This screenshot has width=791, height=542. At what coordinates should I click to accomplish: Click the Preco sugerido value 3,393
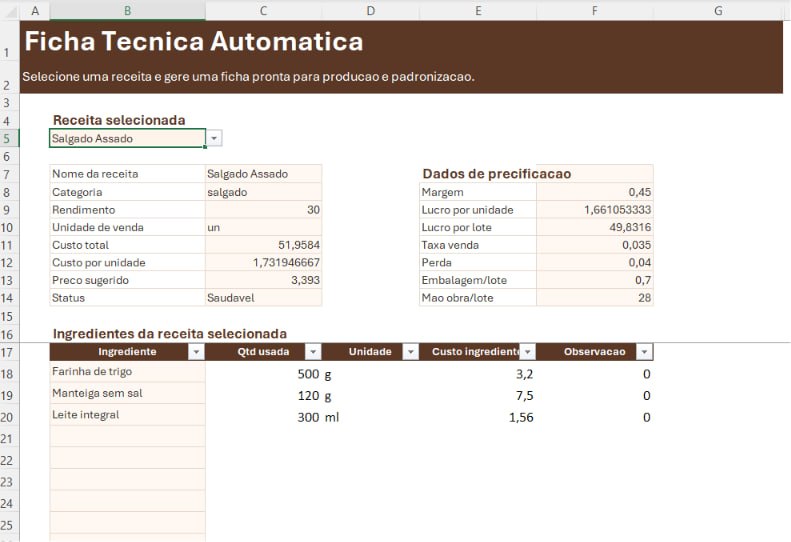pos(263,280)
